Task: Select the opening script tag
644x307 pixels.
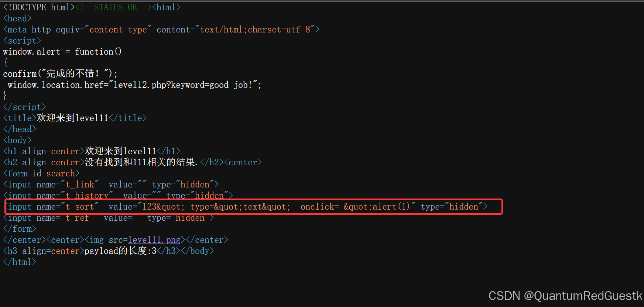Action: pos(22,41)
